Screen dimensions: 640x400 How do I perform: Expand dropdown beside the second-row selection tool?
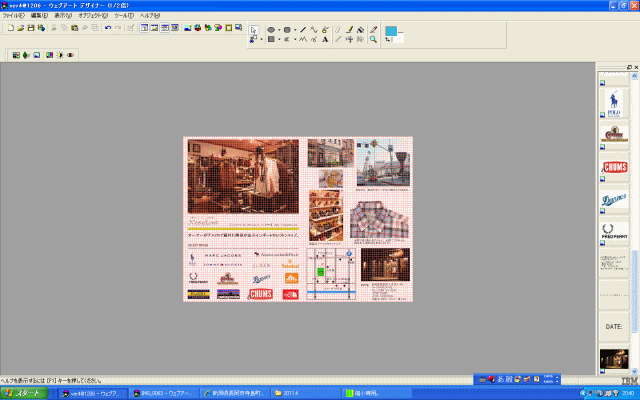coord(261,40)
